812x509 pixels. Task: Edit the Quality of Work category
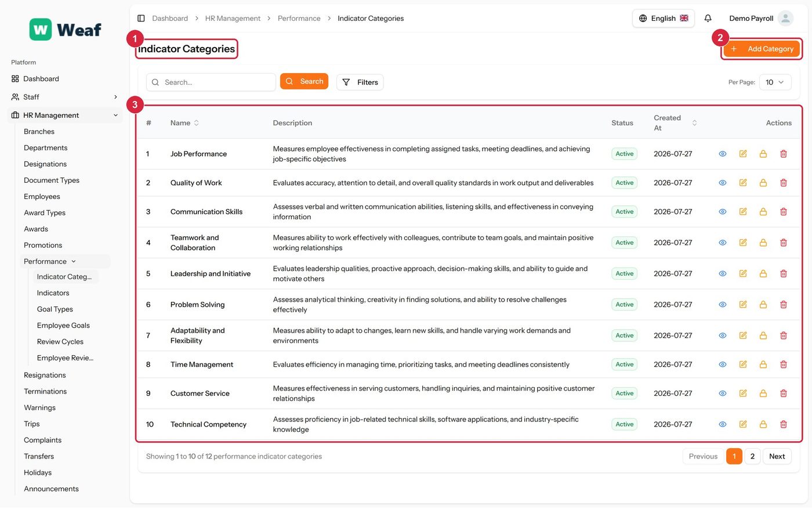(x=743, y=183)
